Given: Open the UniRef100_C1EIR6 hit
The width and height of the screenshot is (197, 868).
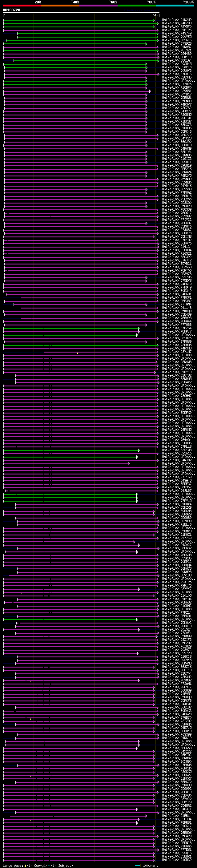Looking at the screenshot, I should pyautogui.click(x=177, y=30).
